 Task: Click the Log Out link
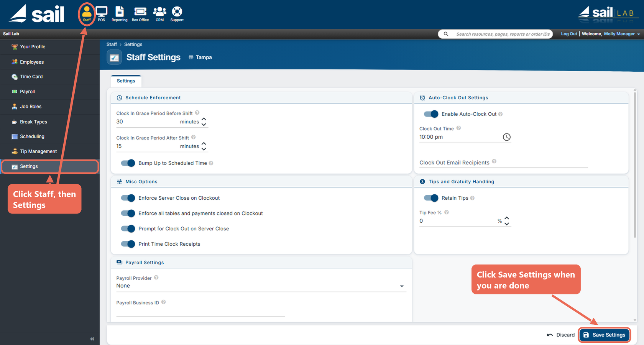point(569,34)
